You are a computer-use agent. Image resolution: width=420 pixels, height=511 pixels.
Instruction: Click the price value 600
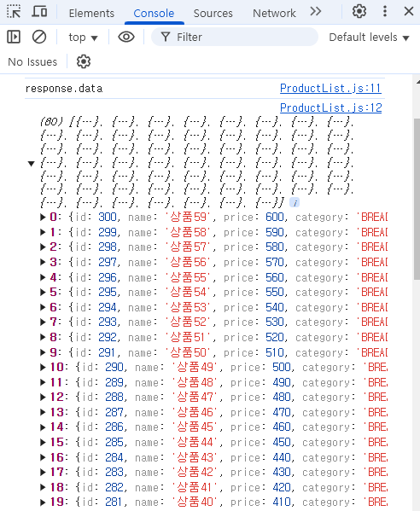[x=275, y=217]
